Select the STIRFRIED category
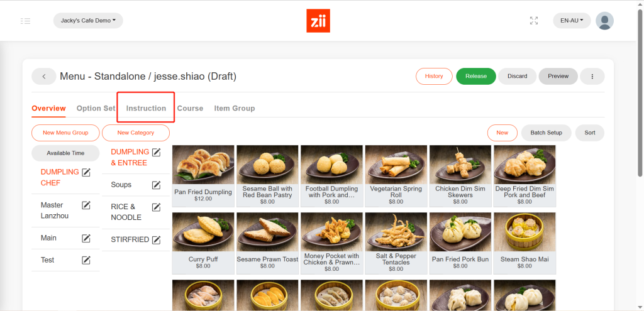The image size is (644, 311). click(x=130, y=239)
